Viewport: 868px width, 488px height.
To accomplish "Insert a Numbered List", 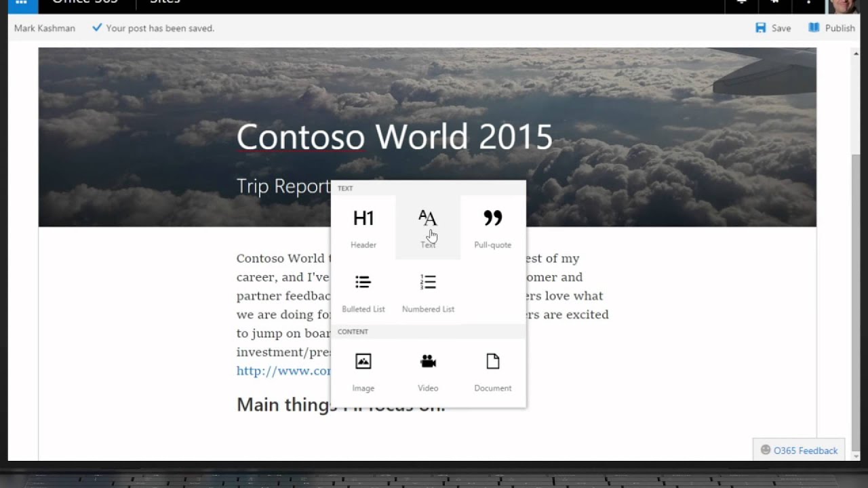I will click(428, 292).
